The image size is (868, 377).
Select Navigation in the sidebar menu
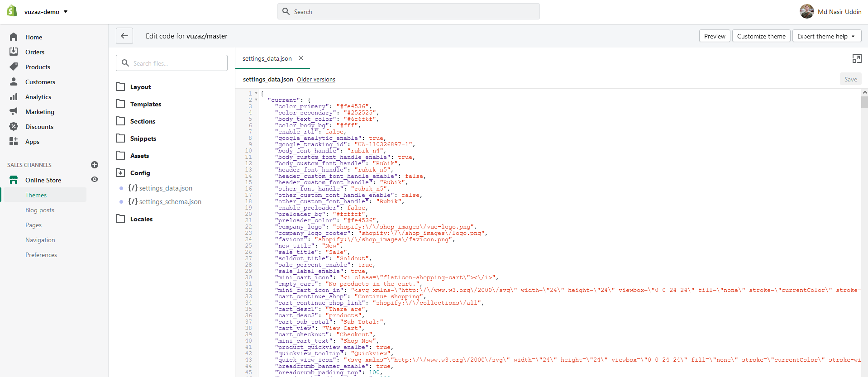tap(40, 240)
